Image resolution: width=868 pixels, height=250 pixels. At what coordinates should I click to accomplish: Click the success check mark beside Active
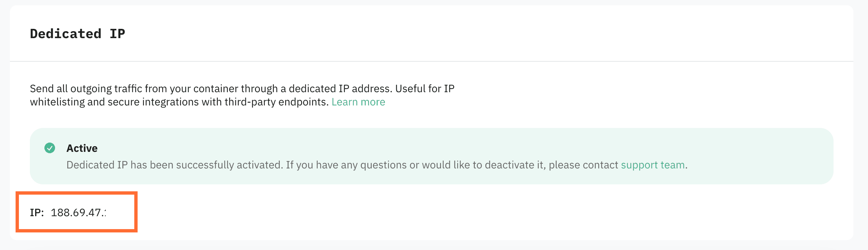point(50,148)
